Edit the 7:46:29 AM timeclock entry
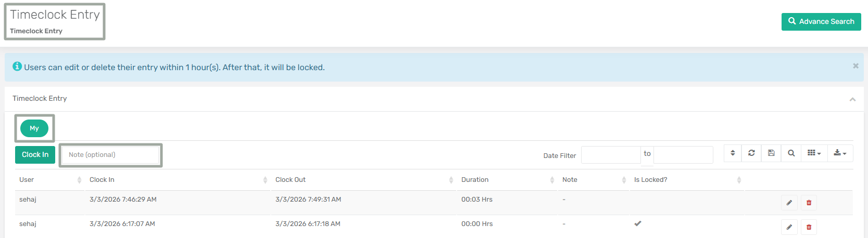Screen dimensions: 868x238 tap(789, 203)
